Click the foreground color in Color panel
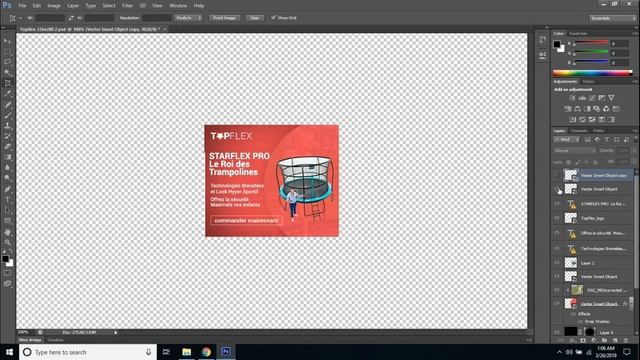The width and height of the screenshot is (640, 360). [557, 44]
